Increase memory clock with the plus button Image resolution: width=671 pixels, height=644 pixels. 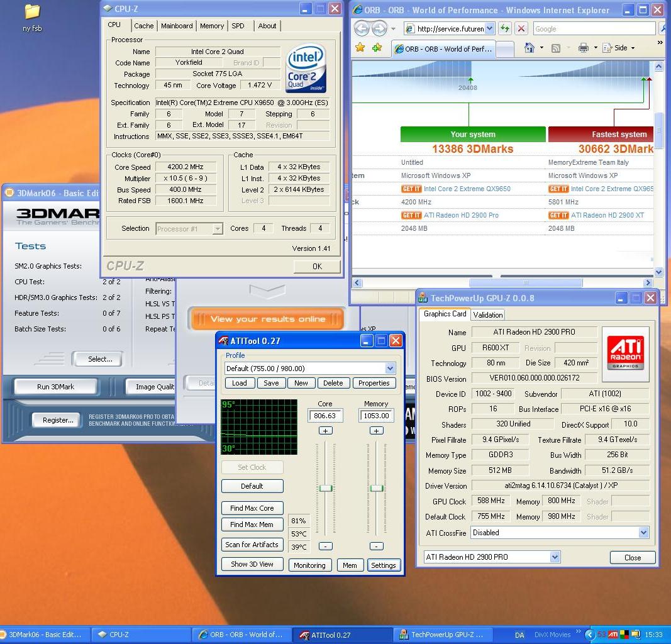(377, 431)
